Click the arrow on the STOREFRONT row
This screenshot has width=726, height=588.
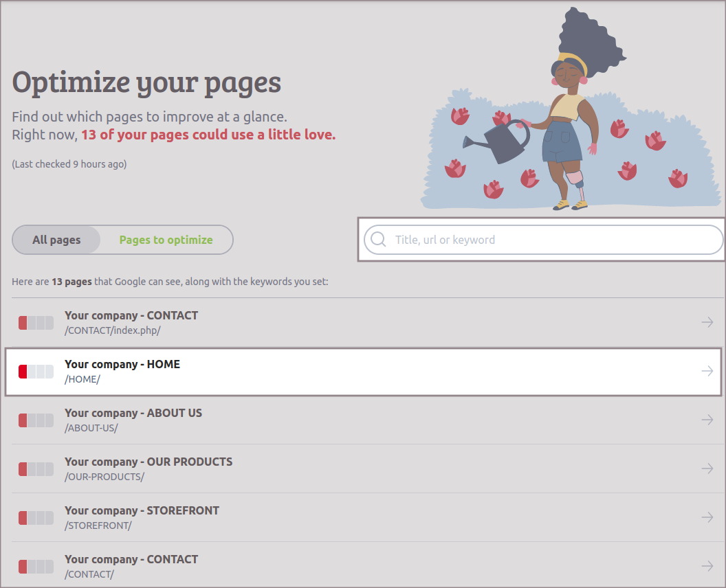[x=707, y=517]
